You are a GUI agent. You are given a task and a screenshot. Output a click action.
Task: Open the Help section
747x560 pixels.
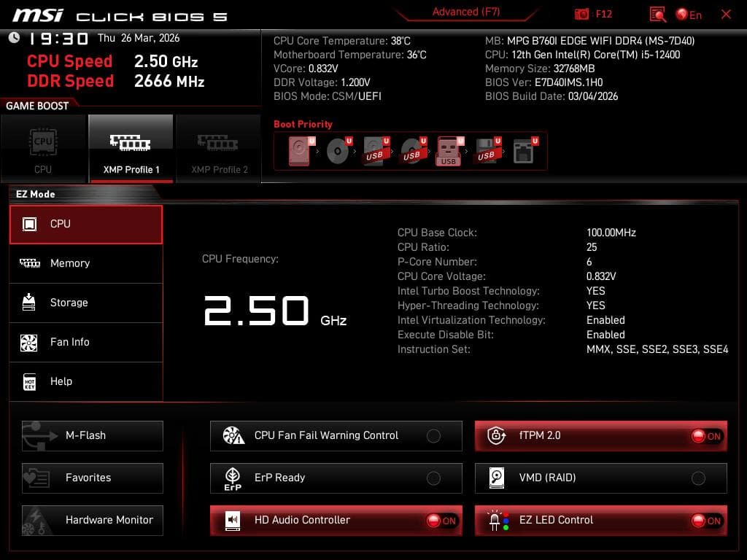click(x=86, y=381)
